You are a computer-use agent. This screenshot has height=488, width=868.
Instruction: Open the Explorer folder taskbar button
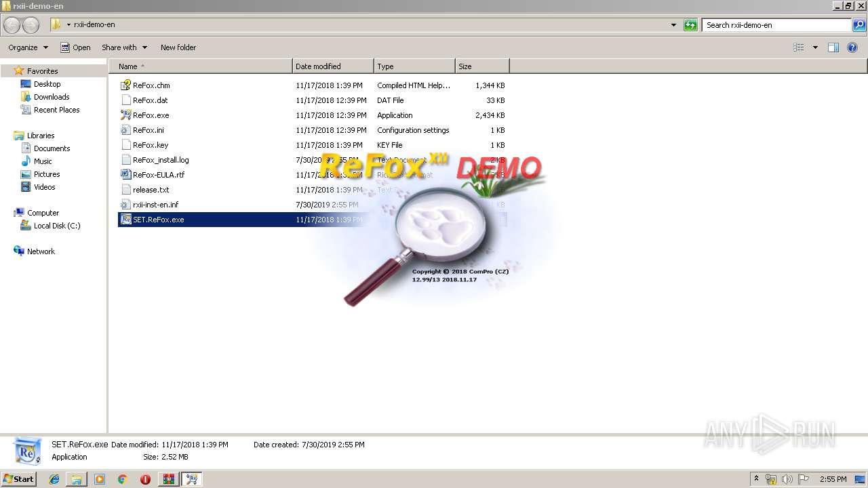tap(77, 479)
